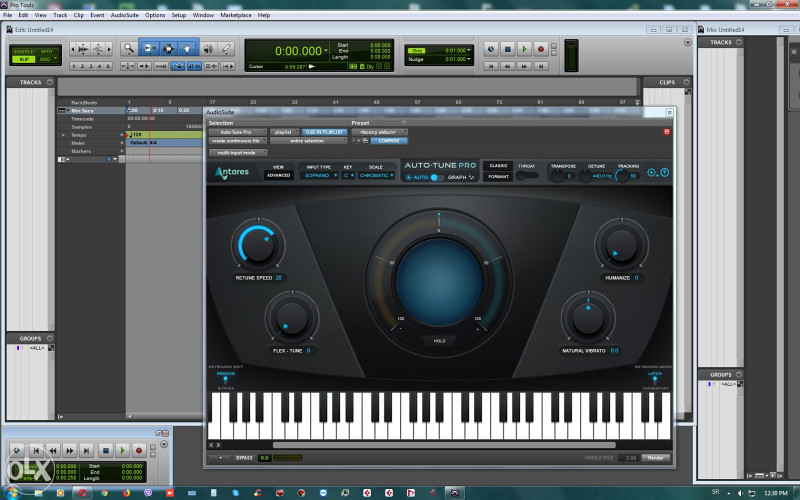The image size is (800, 500).
Task: Click the Online clock button in the Edit transport
Action: click(491, 49)
